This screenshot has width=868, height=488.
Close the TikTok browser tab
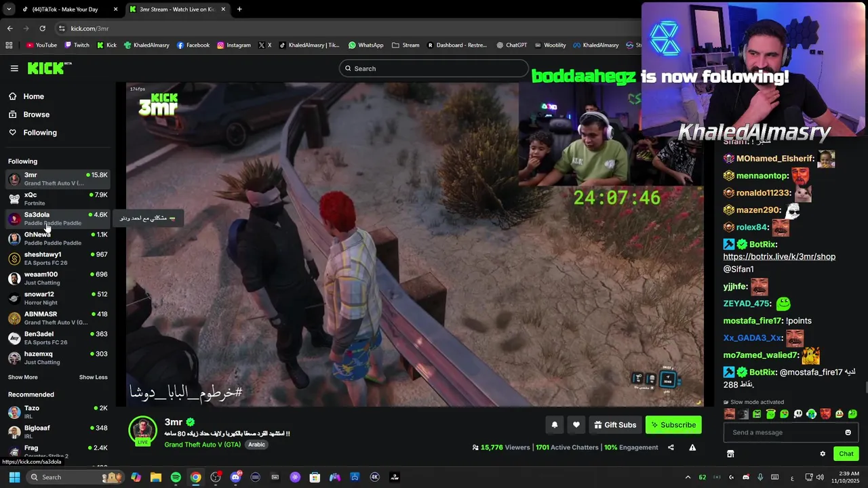(x=115, y=9)
